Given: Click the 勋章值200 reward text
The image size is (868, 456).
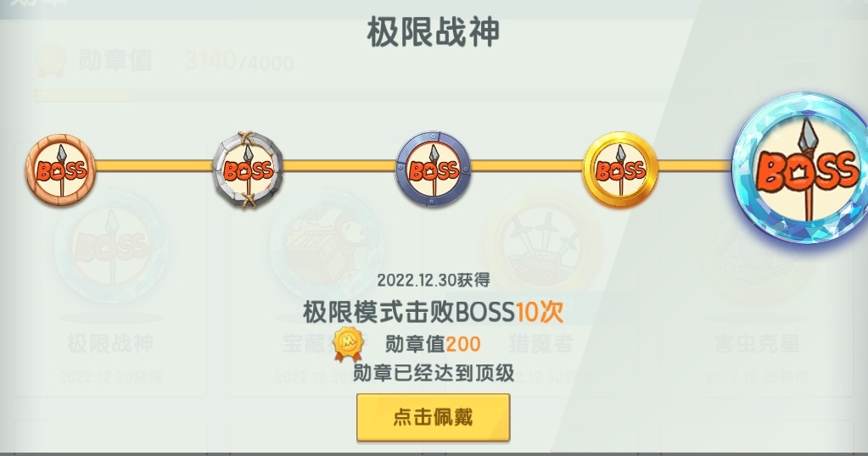Looking at the screenshot, I should 433,344.
